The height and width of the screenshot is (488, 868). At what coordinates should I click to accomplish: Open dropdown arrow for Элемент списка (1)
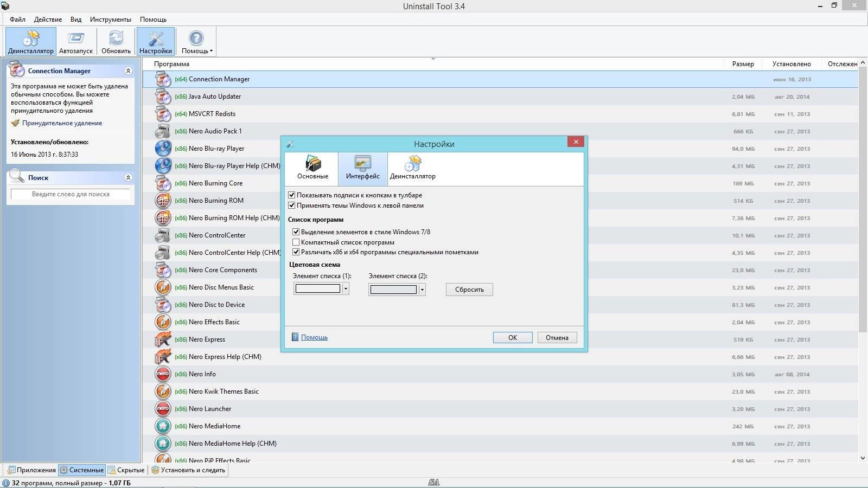click(x=346, y=289)
